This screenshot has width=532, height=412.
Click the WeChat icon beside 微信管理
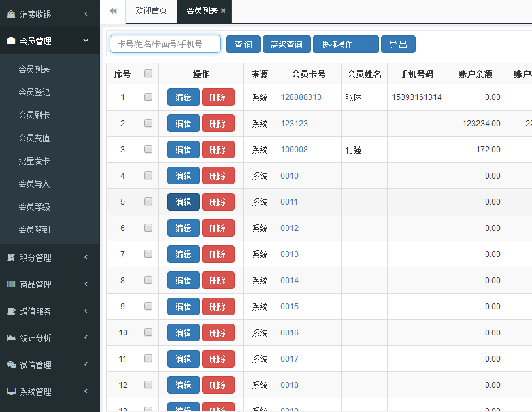click(11, 365)
